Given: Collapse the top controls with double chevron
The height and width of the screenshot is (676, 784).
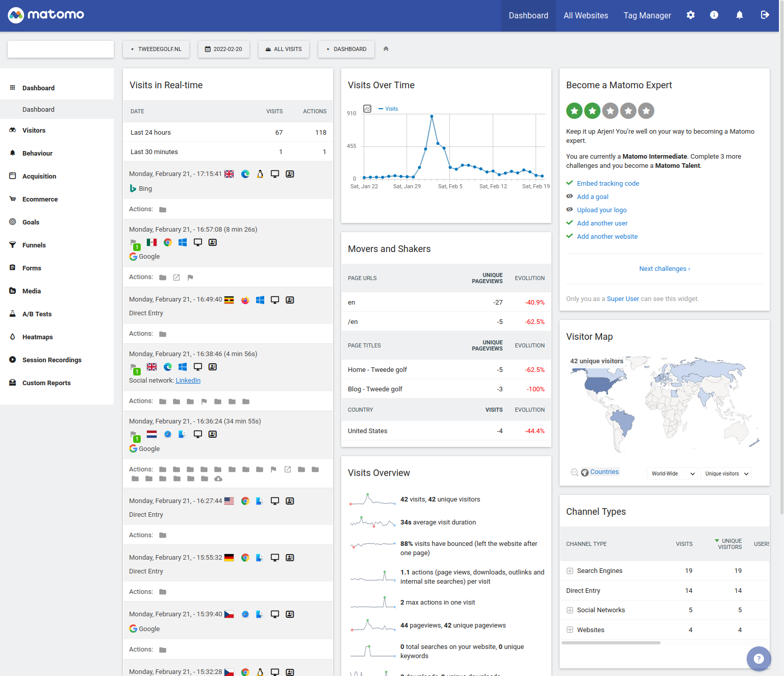Looking at the screenshot, I should [x=386, y=49].
